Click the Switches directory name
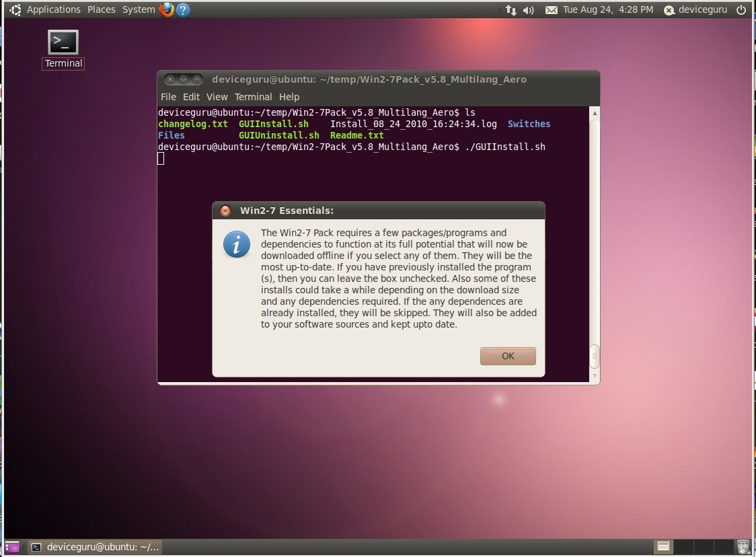The height and width of the screenshot is (557, 756). [x=529, y=124]
